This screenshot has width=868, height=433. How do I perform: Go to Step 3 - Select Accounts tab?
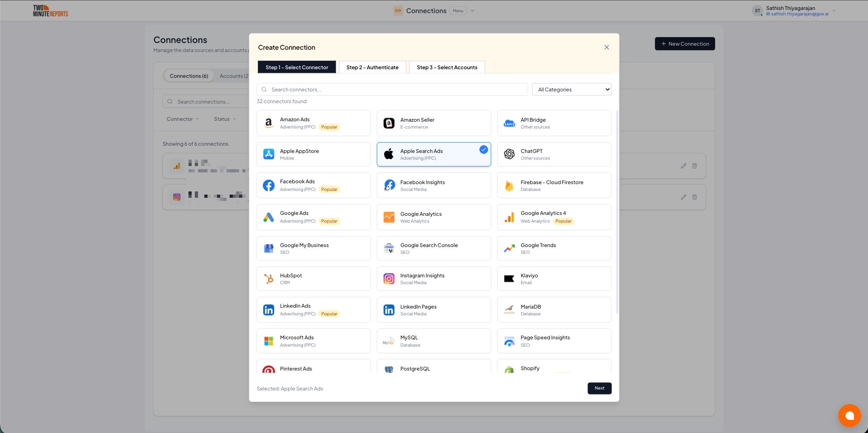point(447,67)
